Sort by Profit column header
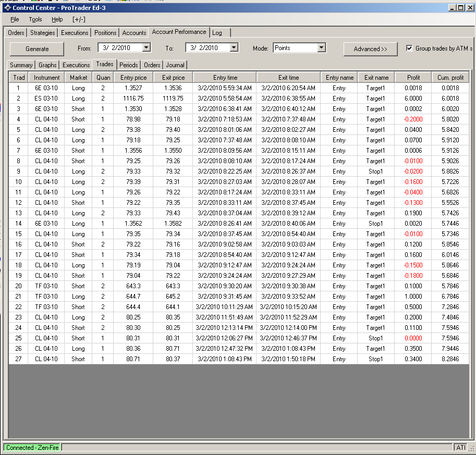The width and height of the screenshot is (476, 455). click(x=413, y=78)
